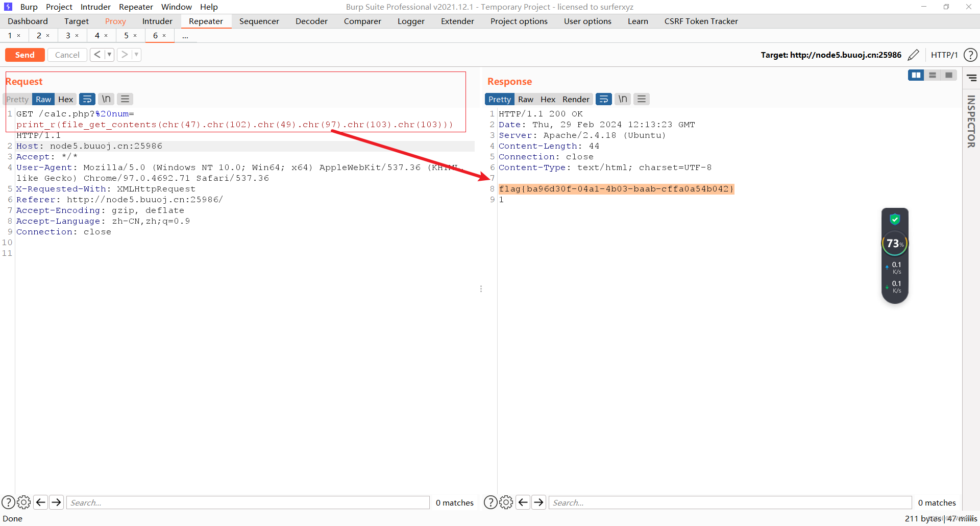Image resolution: width=980 pixels, height=526 pixels.
Task: Switch request view to Raw
Action: 43,99
